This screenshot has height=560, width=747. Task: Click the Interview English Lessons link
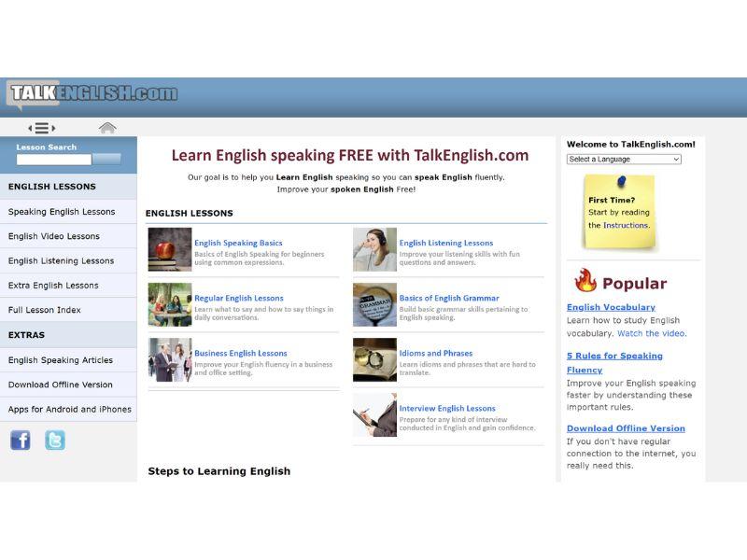pyautogui.click(x=447, y=409)
